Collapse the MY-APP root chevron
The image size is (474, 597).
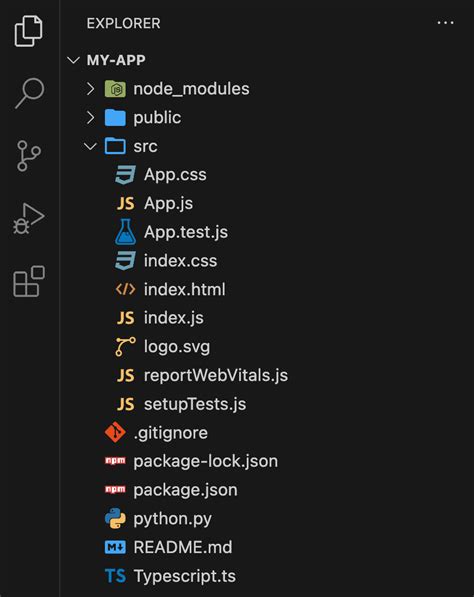(x=73, y=60)
